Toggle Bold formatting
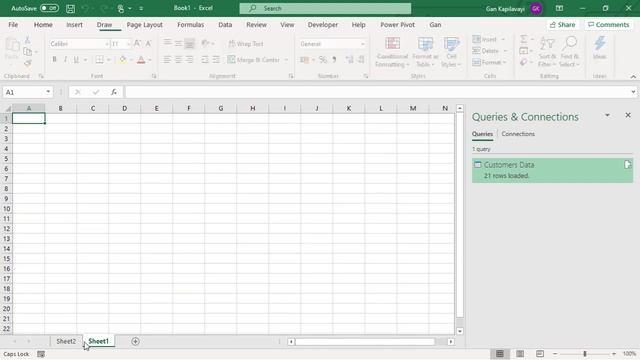The image size is (640, 360). (54, 60)
